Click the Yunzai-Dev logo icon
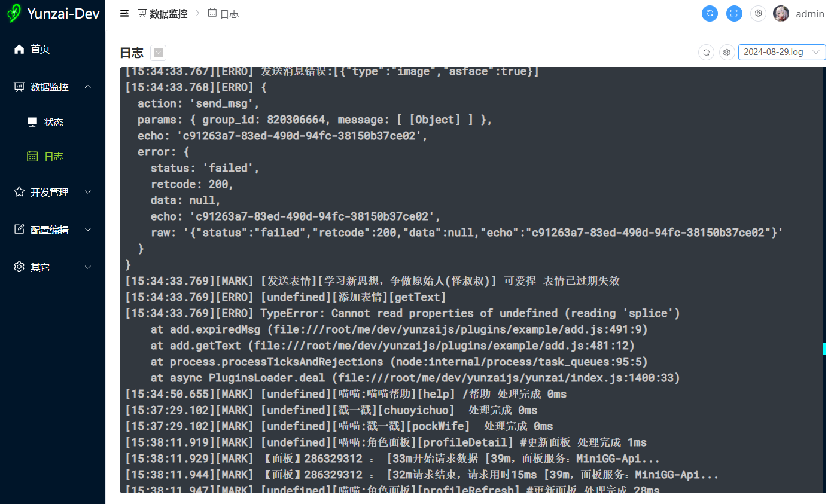 click(x=14, y=13)
